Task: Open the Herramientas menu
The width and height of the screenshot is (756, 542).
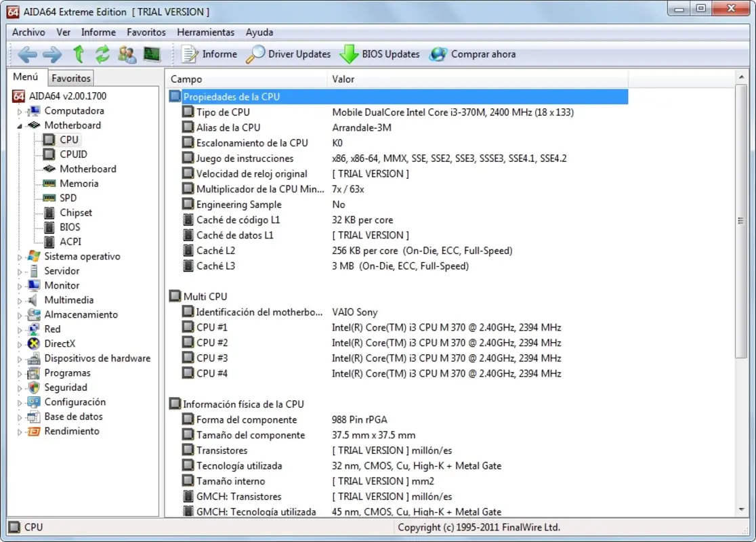Action: (x=205, y=32)
